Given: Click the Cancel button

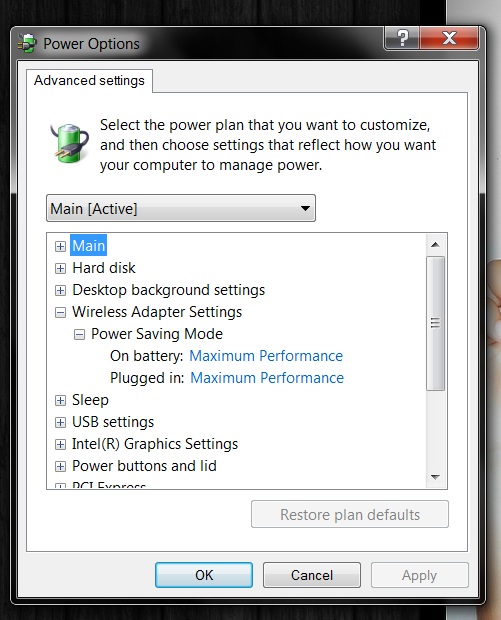Looking at the screenshot, I should click(x=312, y=575).
